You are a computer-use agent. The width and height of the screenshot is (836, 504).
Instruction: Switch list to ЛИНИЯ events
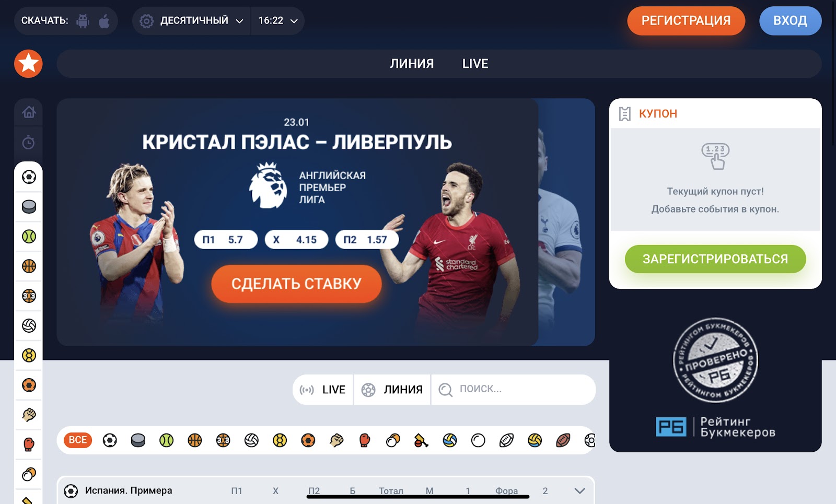[x=392, y=390]
